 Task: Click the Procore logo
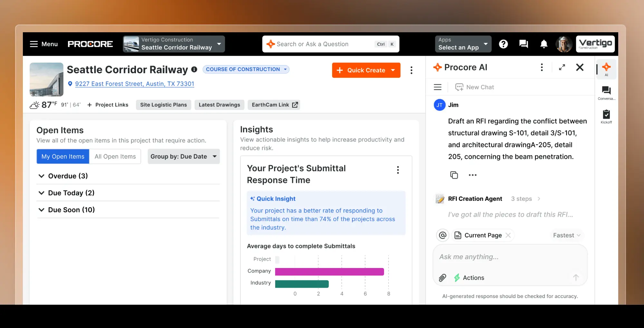click(90, 44)
